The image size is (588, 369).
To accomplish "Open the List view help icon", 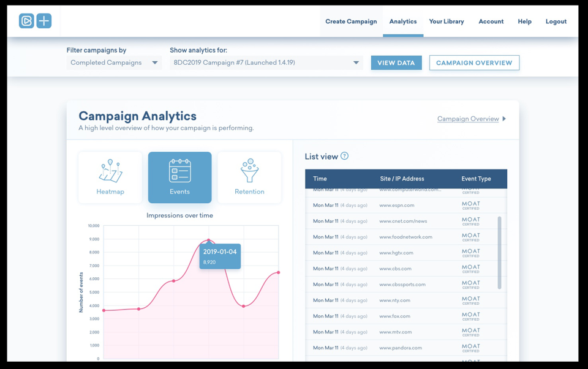I will [x=344, y=156].
